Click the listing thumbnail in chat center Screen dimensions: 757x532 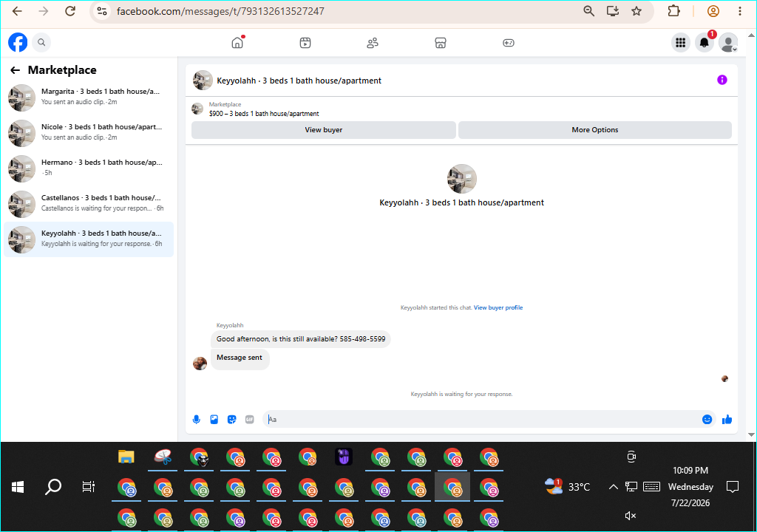[462, 179]
